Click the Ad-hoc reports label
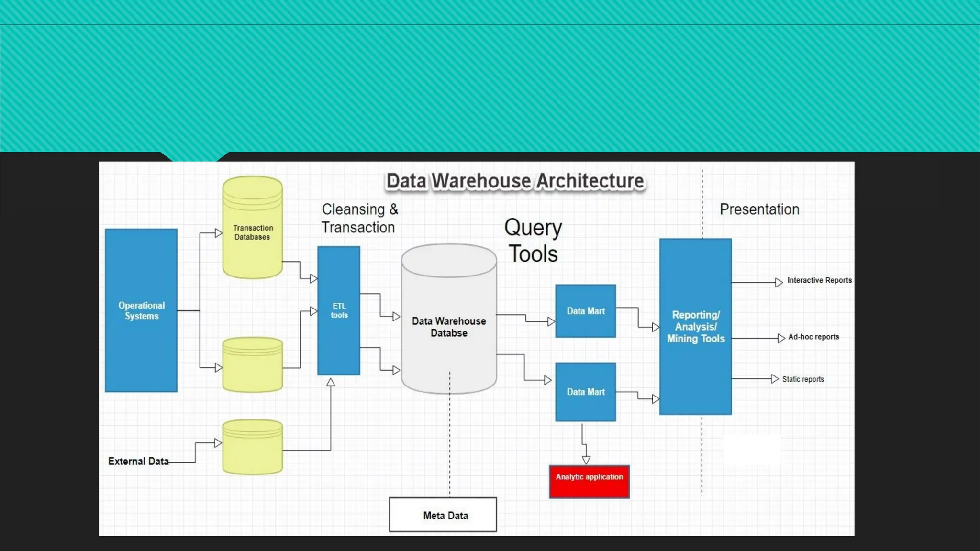This screenshot has height=551, width=980. point(813,337)
